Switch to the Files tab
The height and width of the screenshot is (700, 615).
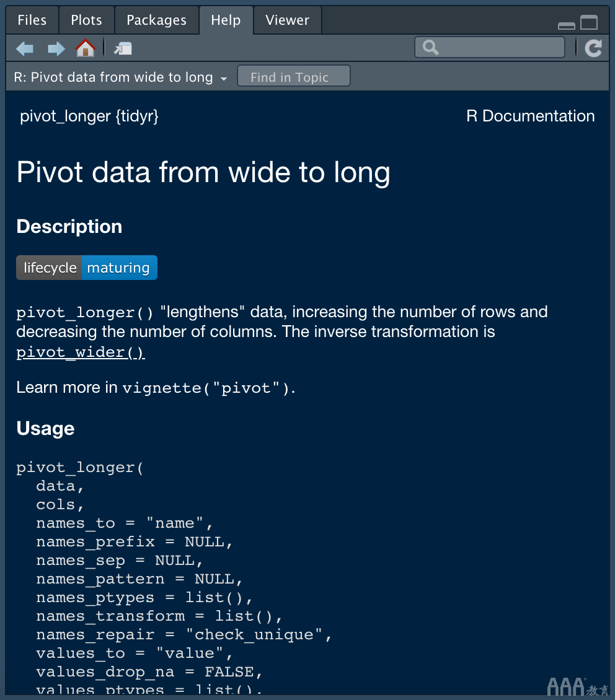pyautogui.click(x=32, y=20)
